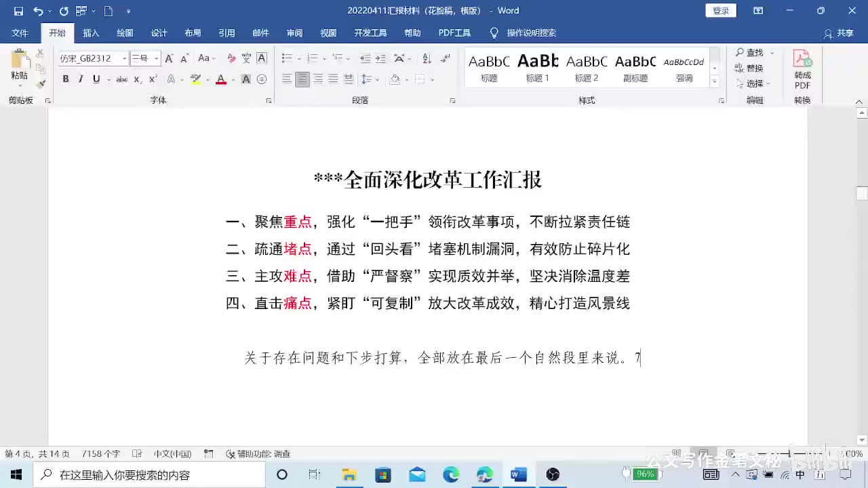Open Replace (替换) dialog
Image resolution: width=868 pixels, height=488 pixels.
[x=750, y=68]
